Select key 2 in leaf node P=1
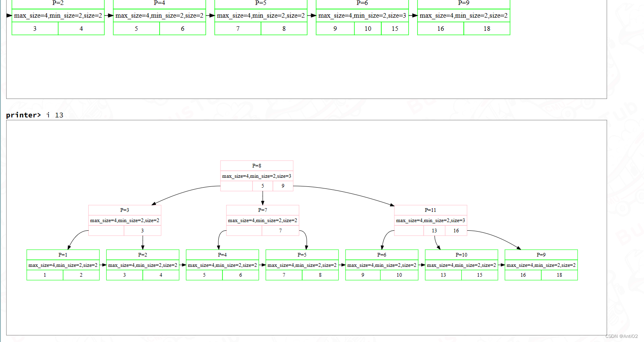The width and height of the screenshot is (644, 342). 81,275
